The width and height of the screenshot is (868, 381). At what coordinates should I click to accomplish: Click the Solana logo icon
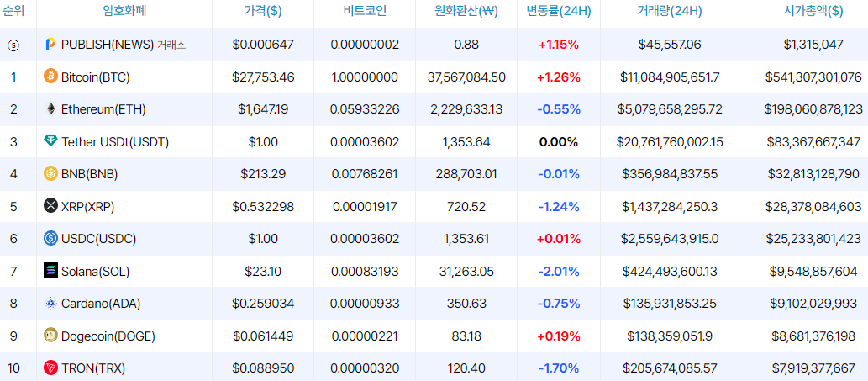pyautogui.click(x=50, y=271)
